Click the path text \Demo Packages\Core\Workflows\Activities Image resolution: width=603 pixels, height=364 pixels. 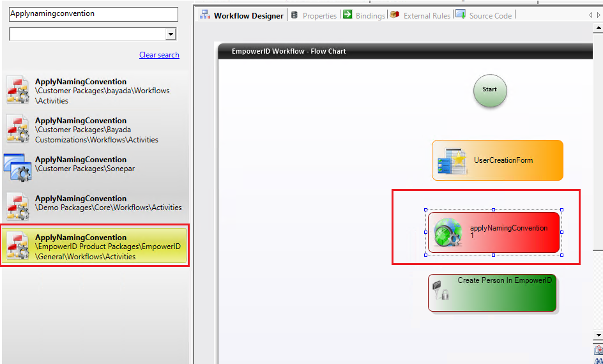point(109,208)
